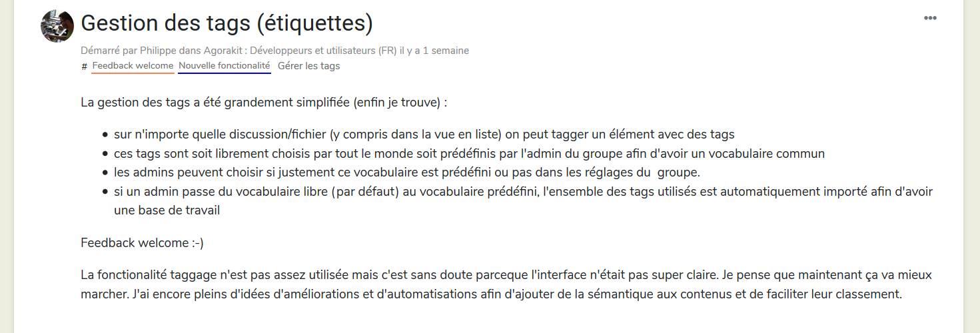Click the list item starting 'ces tags sont'
The height and width of the screenshot is (333, 980).
[x=469, y=154]
